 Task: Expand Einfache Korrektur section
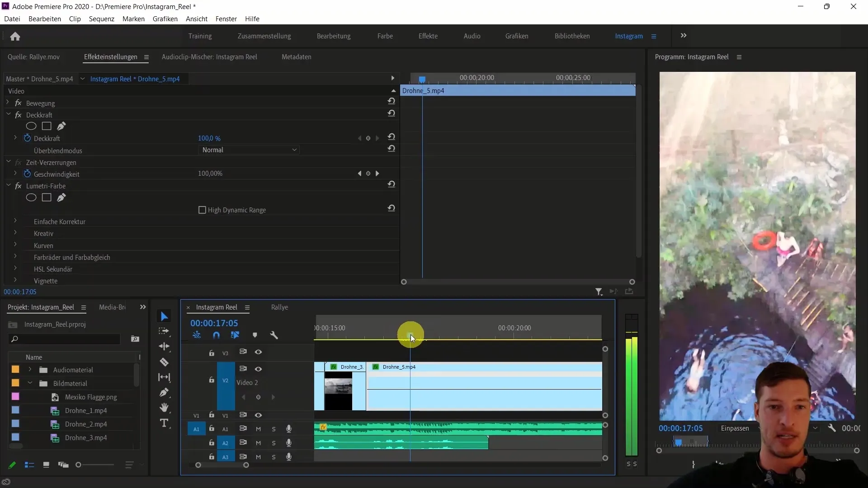[x=15, y=221]
